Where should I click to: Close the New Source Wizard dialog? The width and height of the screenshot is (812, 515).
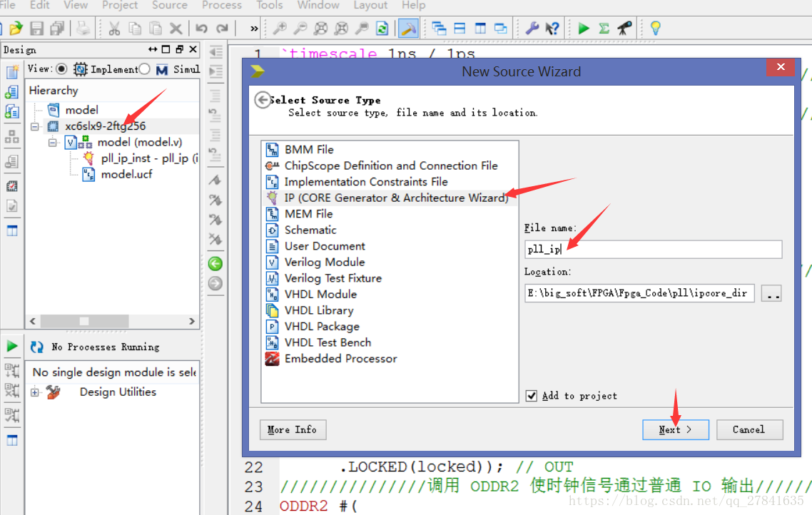[x=781, y=67]
